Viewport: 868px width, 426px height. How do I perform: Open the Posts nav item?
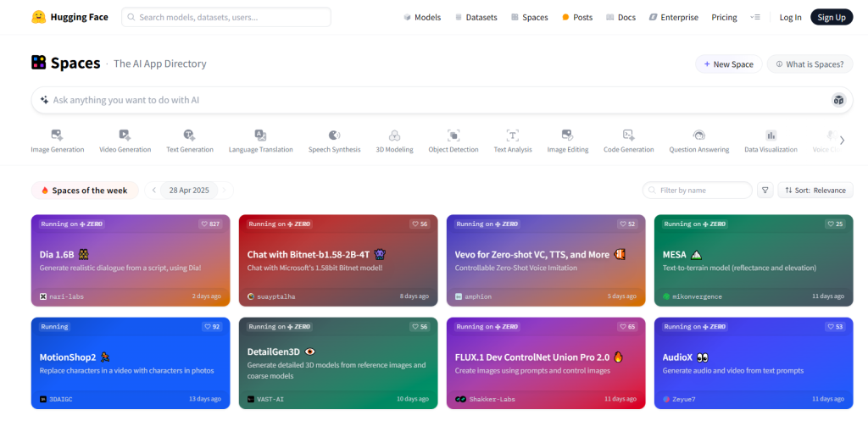577,17
